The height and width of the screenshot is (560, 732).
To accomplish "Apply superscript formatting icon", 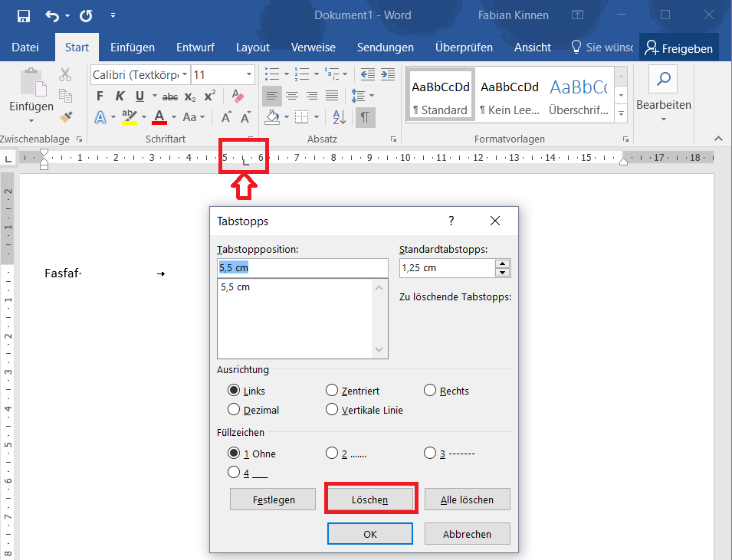I will [210, 96].
